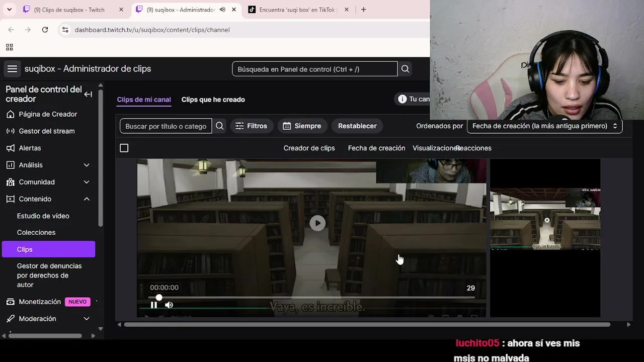Open Colecciones in the sidebar
Viewport: 644px width, 362px height.
point(36,232)
